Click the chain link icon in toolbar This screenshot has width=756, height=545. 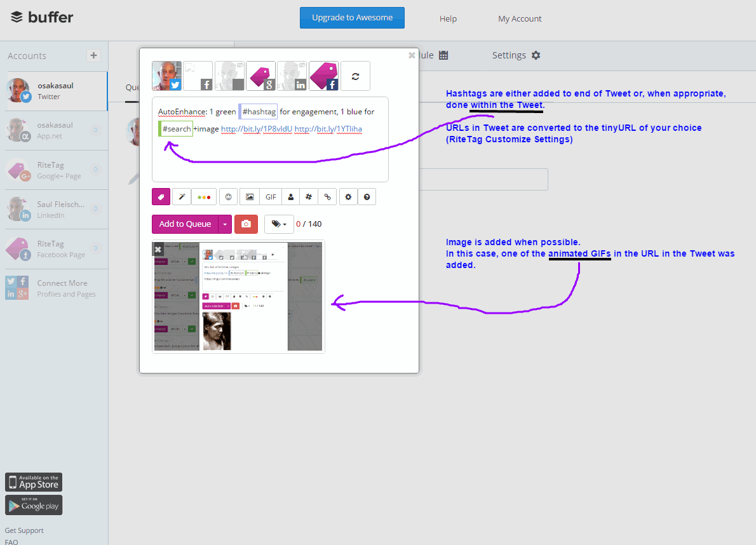(x=327, y=197)
